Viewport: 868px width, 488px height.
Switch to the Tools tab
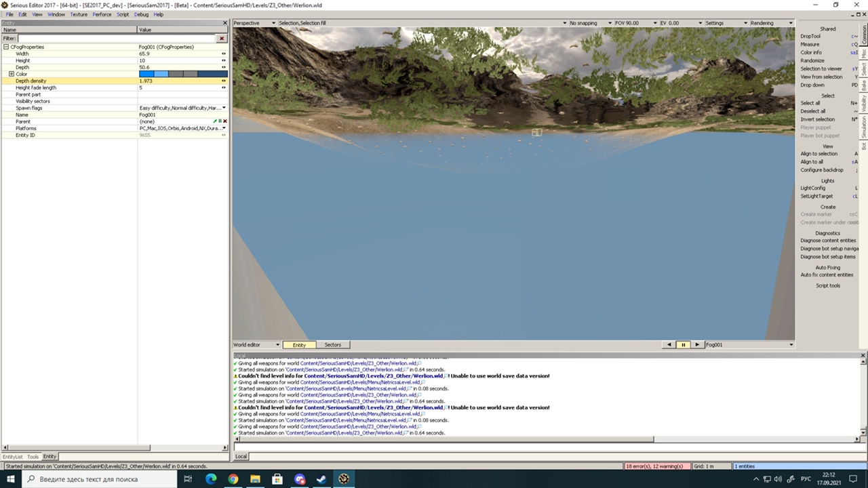(33, 457)
